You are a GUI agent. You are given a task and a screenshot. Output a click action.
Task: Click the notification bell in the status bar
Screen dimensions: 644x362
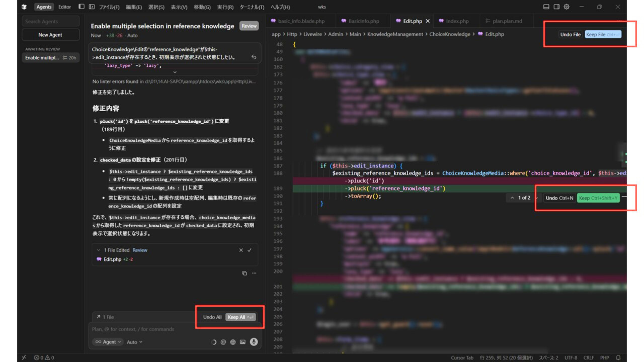[618, 358]
